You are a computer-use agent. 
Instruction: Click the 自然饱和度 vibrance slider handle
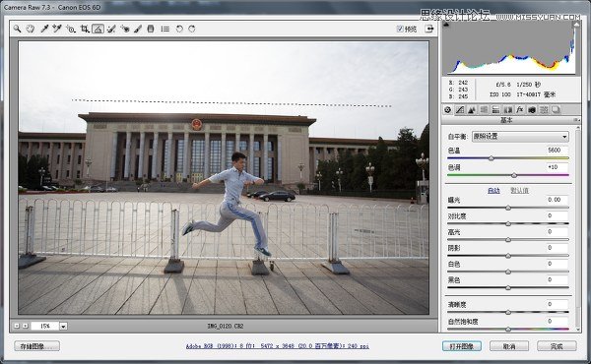[x=508, y=330]
